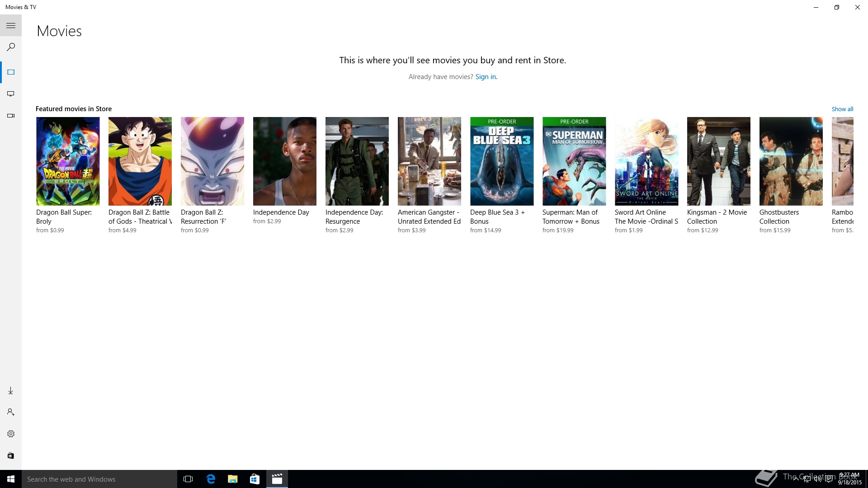
Task: Open Task View on the taskbar
Action: tap(188, 479)
